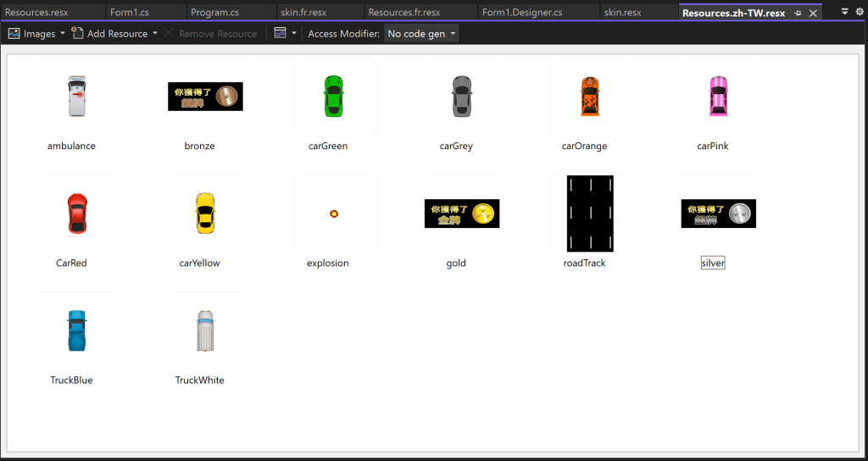Open the Form1.Designer.cs tab
Screen dimensions: 868x461
coord(521,13)
